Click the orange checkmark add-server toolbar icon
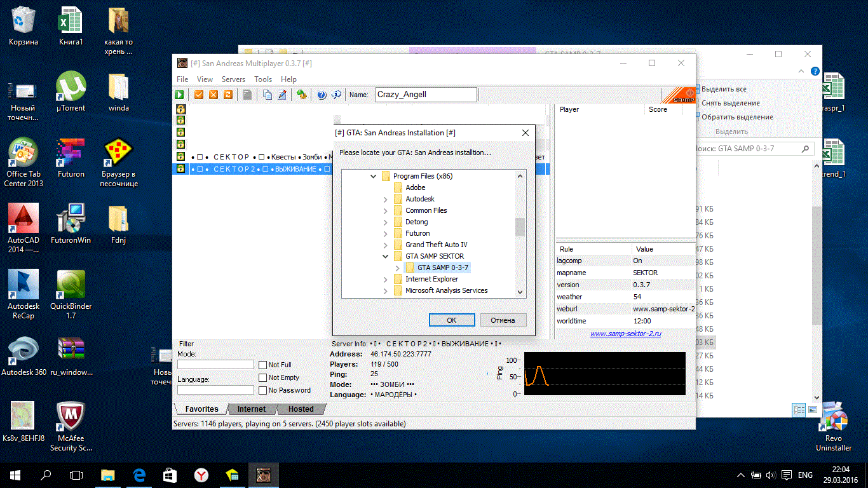The width and height of the screenshot is (868, 488). pos(199,95)
